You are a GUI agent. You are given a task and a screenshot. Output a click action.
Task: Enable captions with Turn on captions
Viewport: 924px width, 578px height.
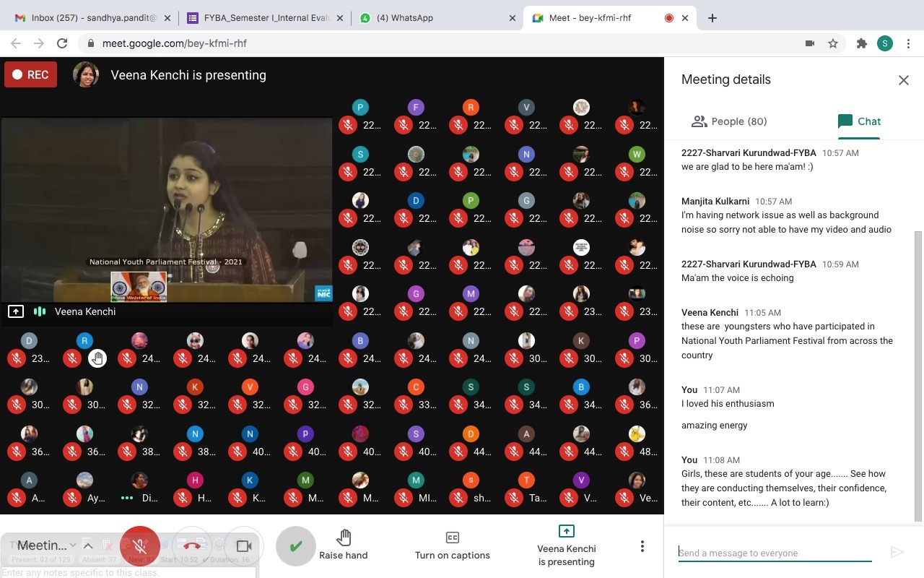click(452, 545)
